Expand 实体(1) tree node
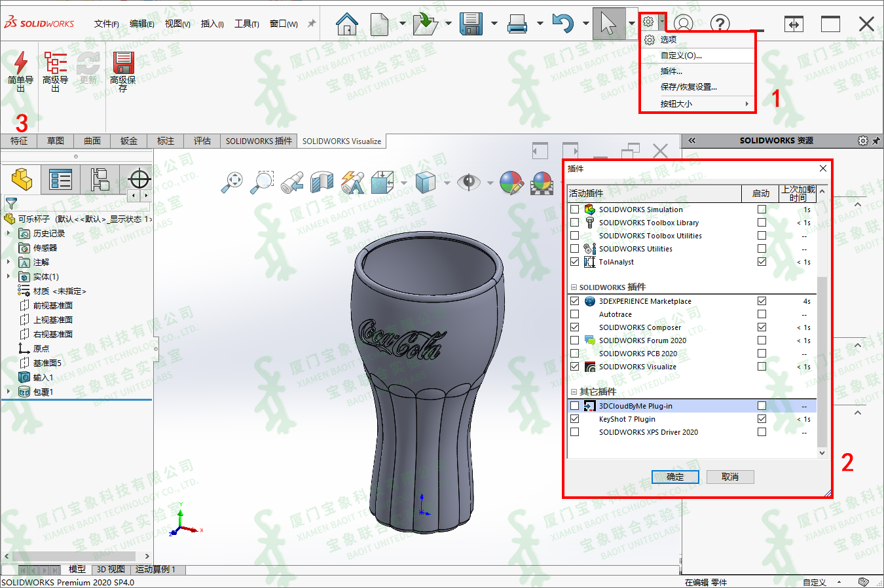 9,276
